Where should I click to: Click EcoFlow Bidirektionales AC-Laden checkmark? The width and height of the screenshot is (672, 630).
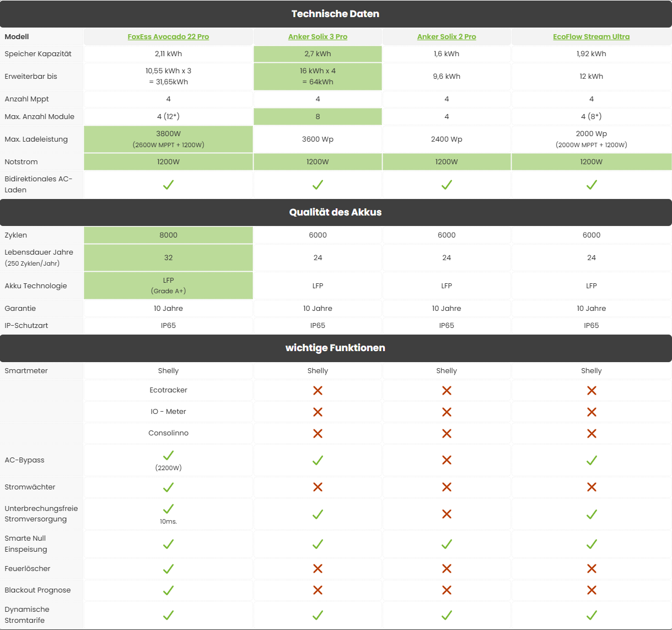(x=592, y=185)
